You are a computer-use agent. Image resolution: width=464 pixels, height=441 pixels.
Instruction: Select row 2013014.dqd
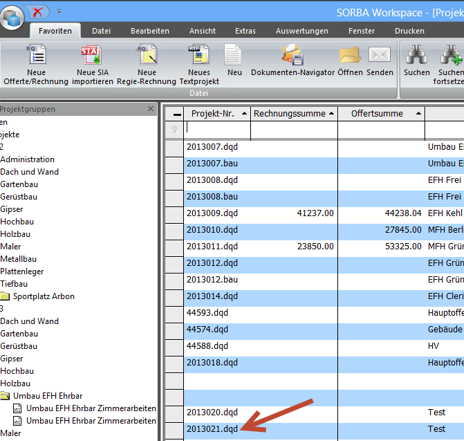click(212, 296)
